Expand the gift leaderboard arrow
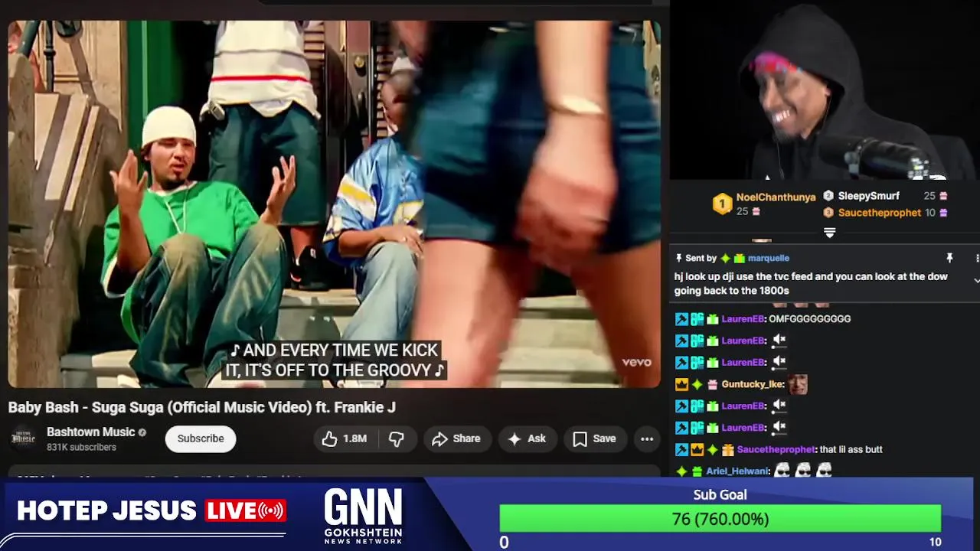The height and width of the screenshot is (551, 980). (x=829, y=232)
